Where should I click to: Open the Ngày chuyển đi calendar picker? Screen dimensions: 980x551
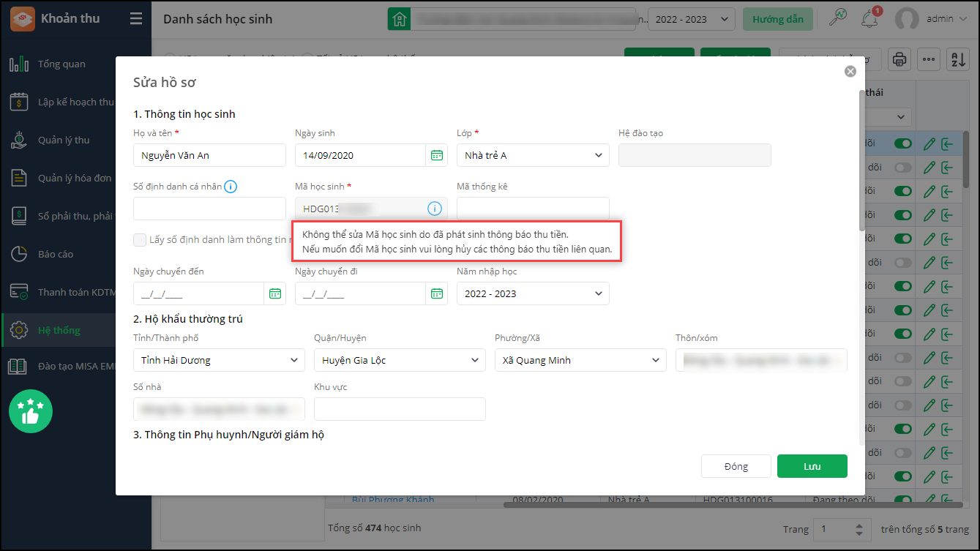437,293
